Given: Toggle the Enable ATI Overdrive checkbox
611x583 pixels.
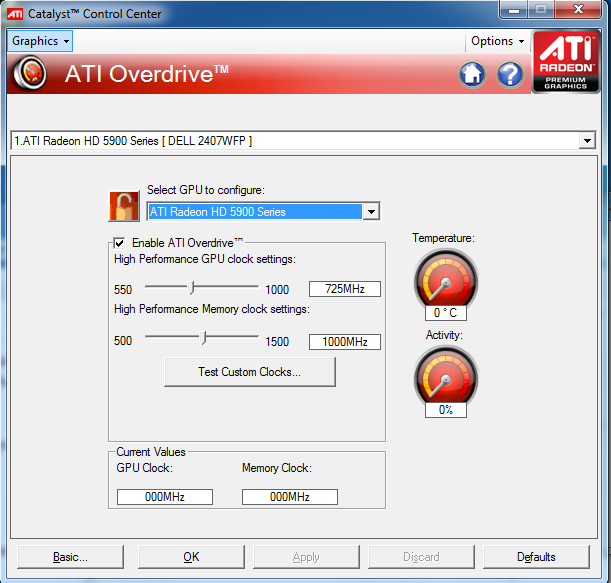Looking at the screenshot, I should [x=119, y=243].
